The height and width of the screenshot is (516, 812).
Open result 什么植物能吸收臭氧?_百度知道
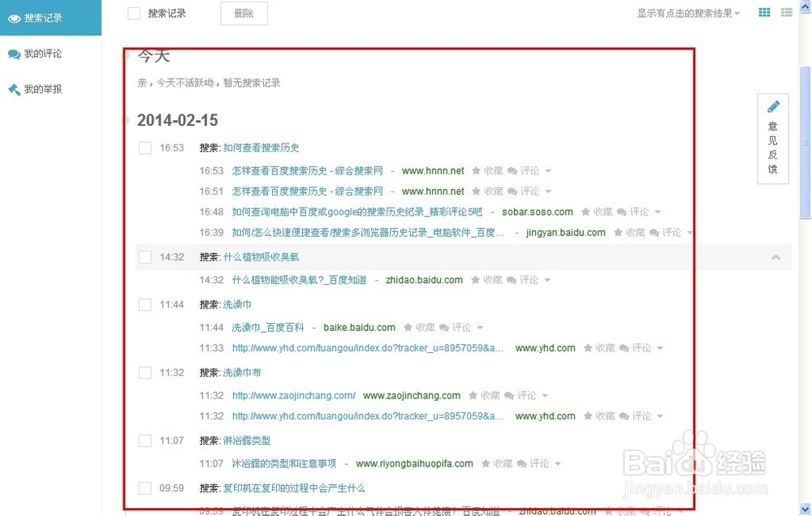300,280
